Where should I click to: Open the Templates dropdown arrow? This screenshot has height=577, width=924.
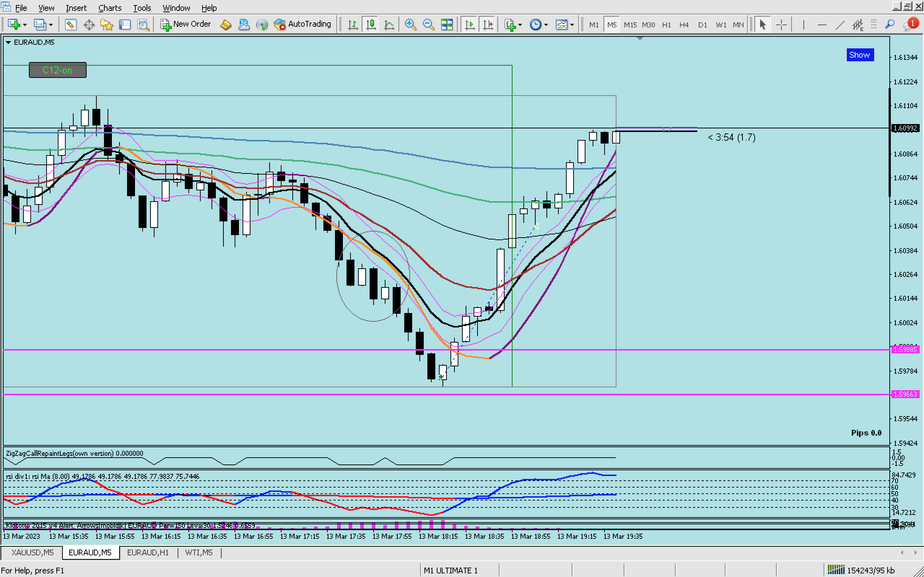(572, 25)
